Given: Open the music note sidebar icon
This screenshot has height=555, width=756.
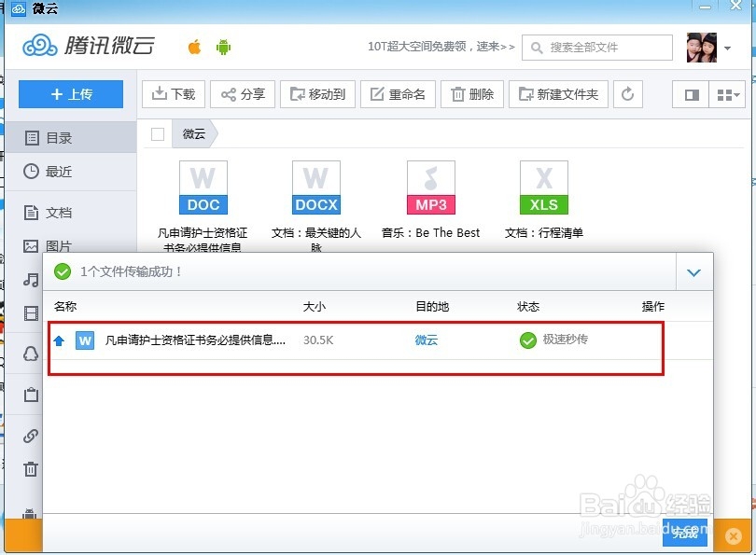Looking at the screenshot, I should tap(31, 280).
